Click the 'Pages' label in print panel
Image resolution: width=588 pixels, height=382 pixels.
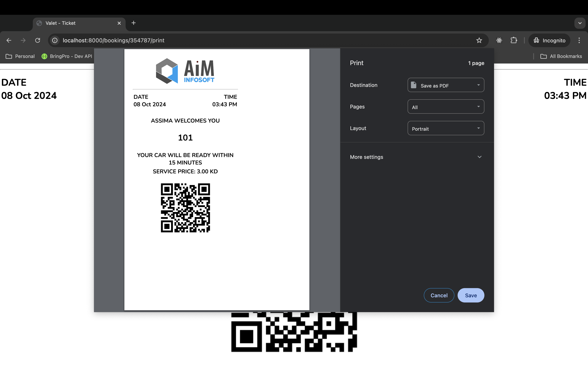(357, 107)
